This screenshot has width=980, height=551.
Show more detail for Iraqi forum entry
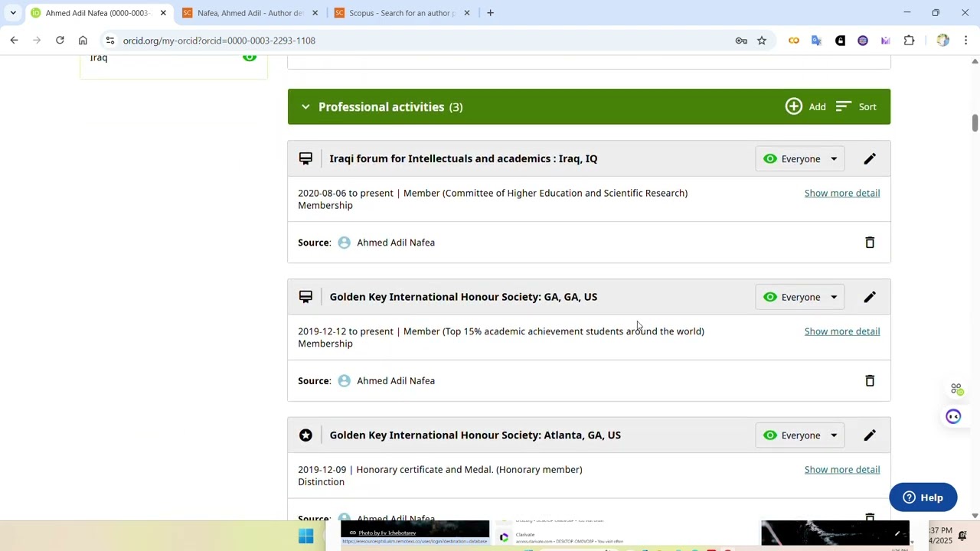click(x=842, y=193)
